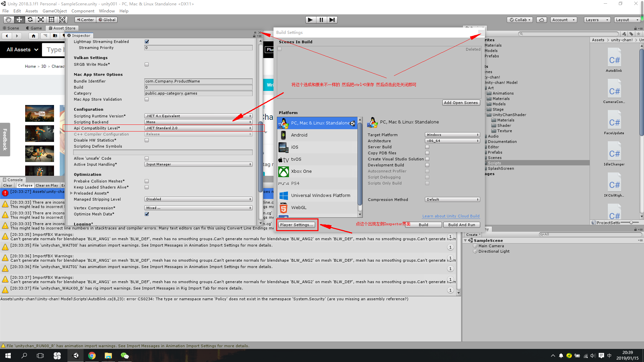Screen dimensions: 644x362
Task: Select the Android platform
Action: [x=299, y=135]
